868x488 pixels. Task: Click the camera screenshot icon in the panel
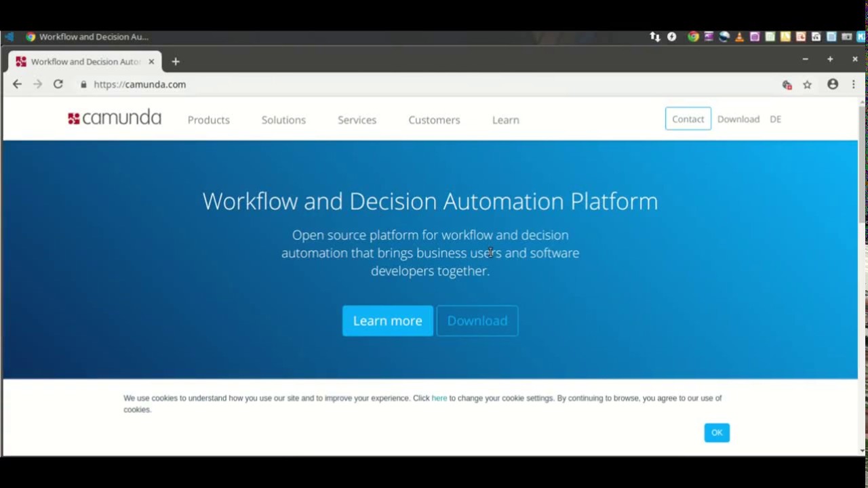pos(846,37)
